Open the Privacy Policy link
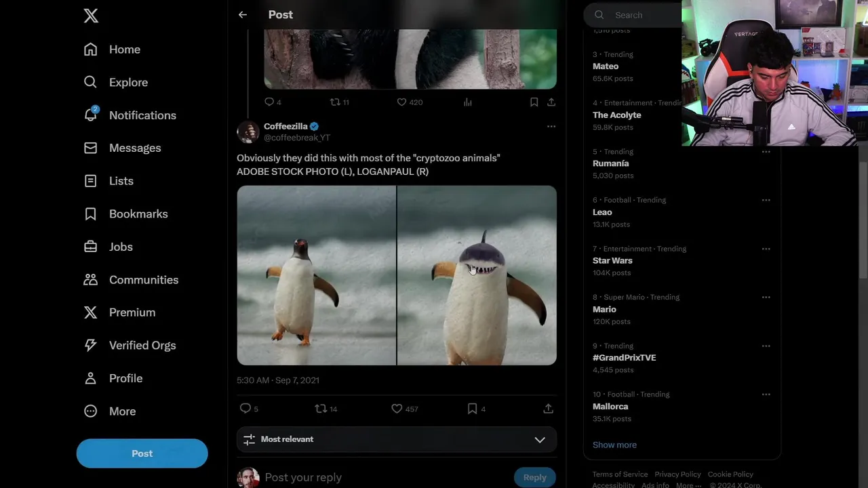 tap(677, 474)
